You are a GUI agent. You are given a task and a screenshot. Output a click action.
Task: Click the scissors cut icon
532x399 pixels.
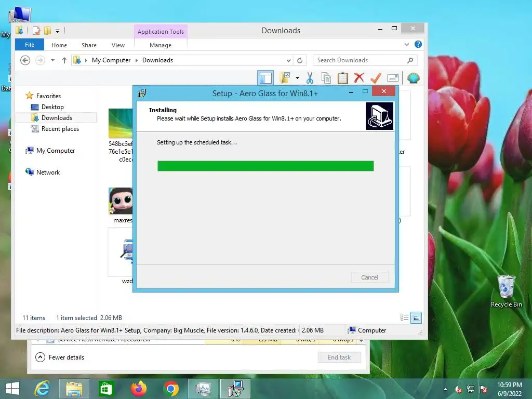(x=310, y=78)
